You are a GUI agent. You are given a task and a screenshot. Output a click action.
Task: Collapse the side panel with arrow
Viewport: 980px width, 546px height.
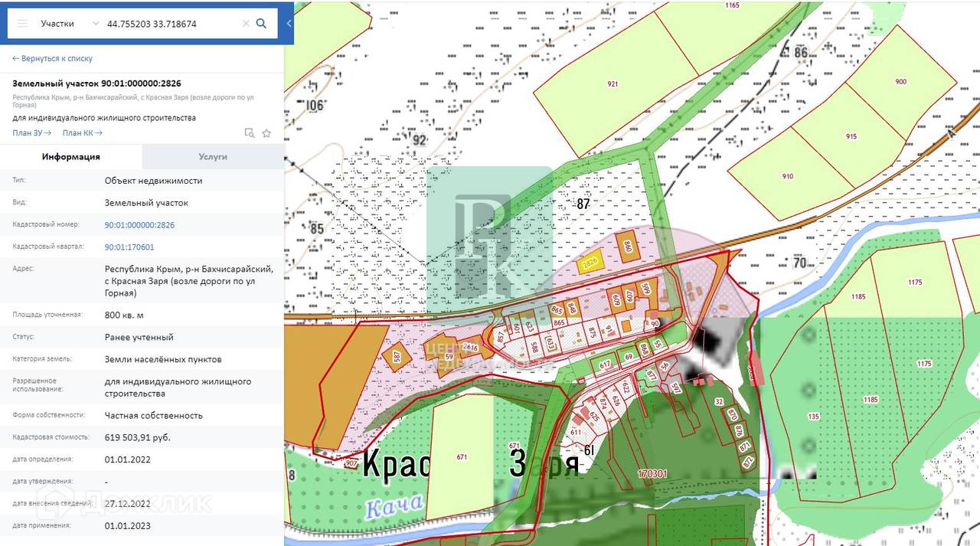pyautogui.click(x=289, y=24)
